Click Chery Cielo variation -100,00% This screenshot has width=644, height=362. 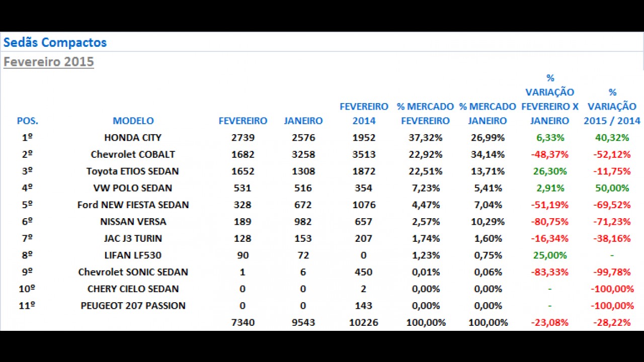point(612,289)
